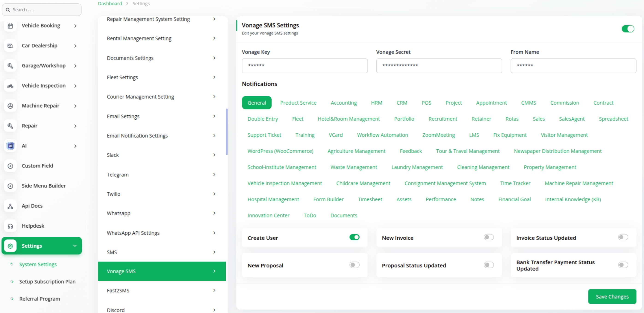Viewport: 644px width, 313px height.
Task: Open the Whatsapp settings item
Action: (162, 213)
